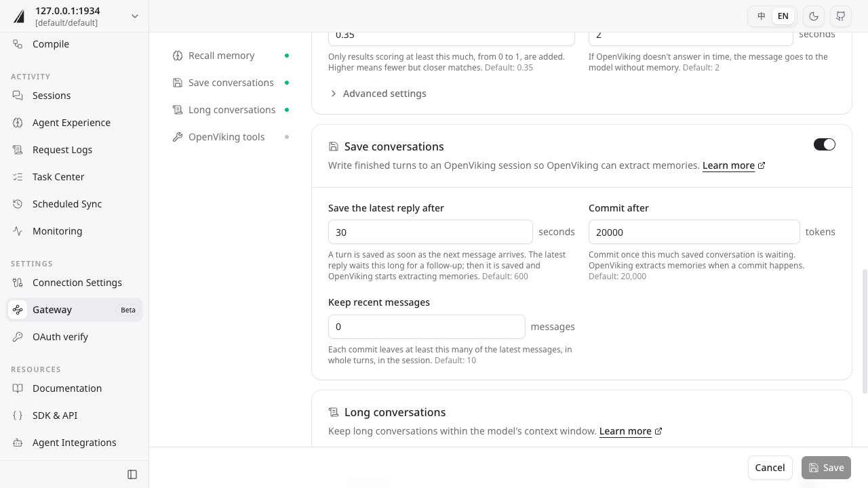Open the Documentation book icon
Screen dimensions: 868x488
tap(18, 388)
